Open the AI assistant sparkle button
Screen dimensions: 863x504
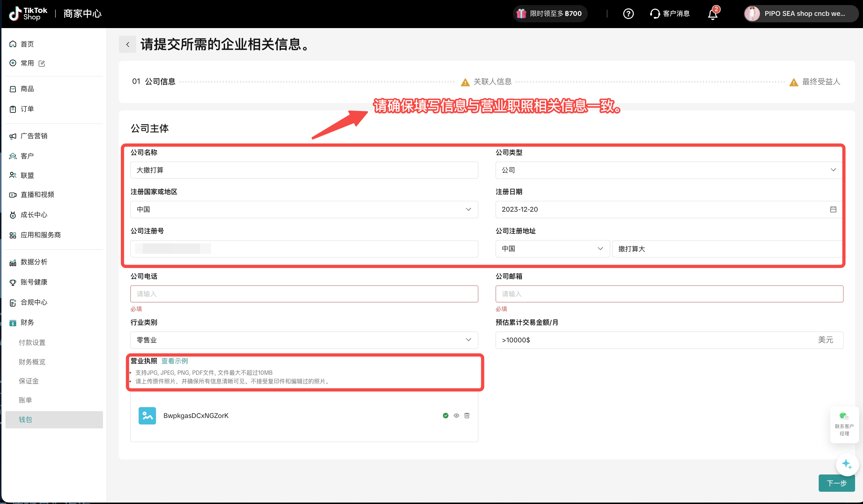pyautogui.click(x=847, y=464)
